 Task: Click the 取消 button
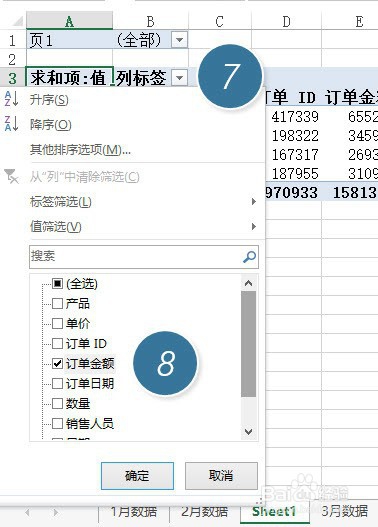(x=221, y=476)
